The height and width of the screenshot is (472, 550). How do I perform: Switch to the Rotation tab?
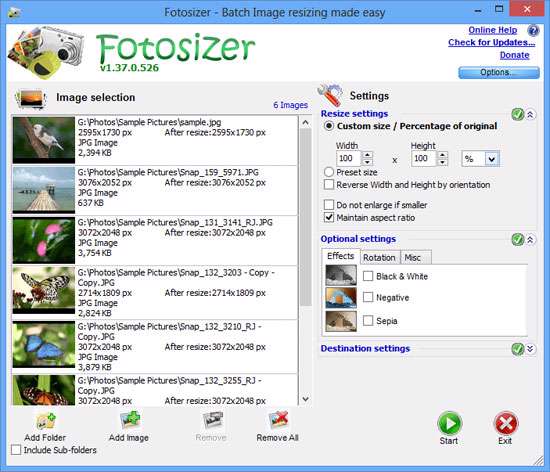click(379, 258)
